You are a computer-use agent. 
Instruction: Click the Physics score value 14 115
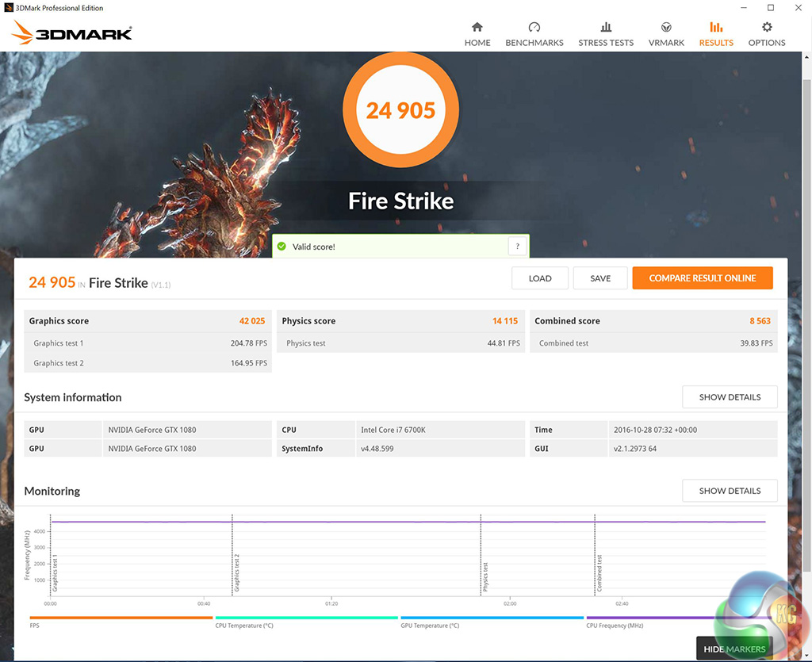505,321
